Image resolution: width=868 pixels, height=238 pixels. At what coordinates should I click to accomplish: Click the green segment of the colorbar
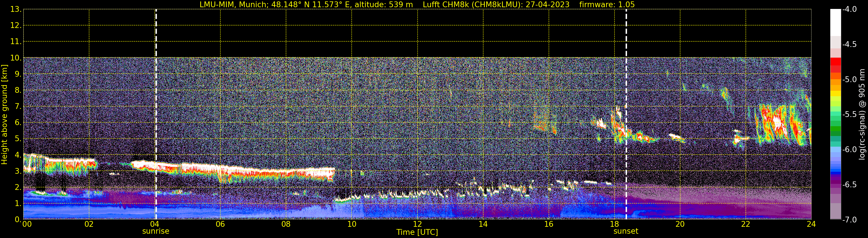click(x=836, y=129)
